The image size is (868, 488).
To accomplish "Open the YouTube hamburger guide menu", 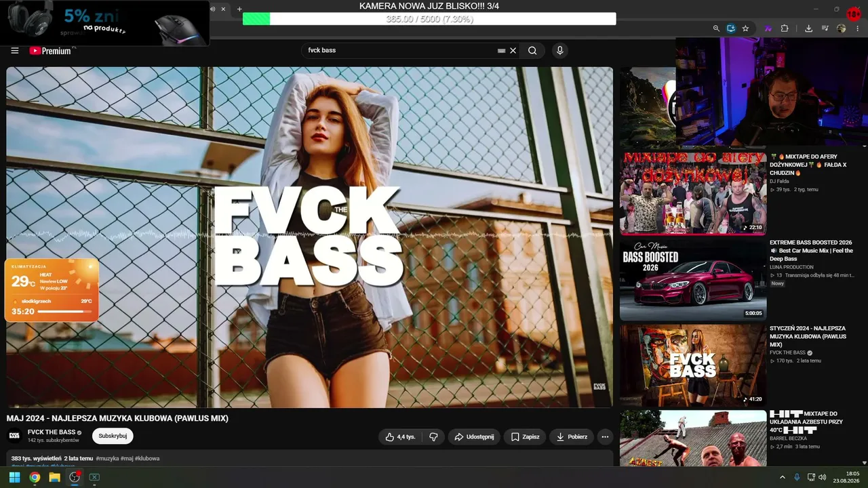I will [x=14, y=50].
